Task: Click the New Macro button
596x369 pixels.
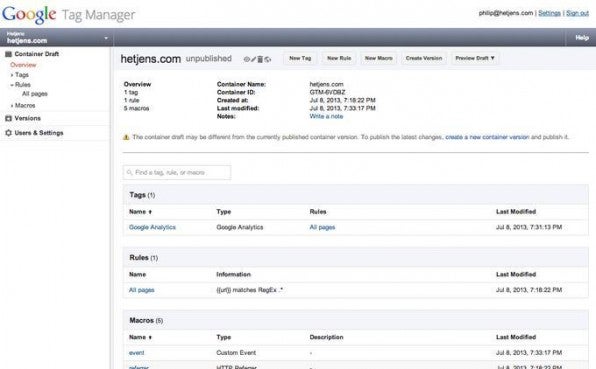Action: point(379,58)
